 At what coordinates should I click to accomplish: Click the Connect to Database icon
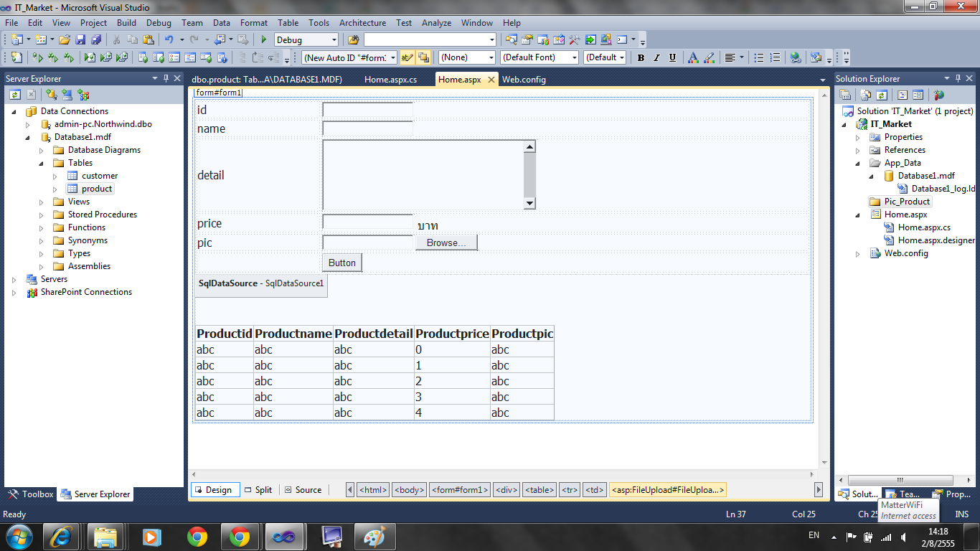(51, 94)
